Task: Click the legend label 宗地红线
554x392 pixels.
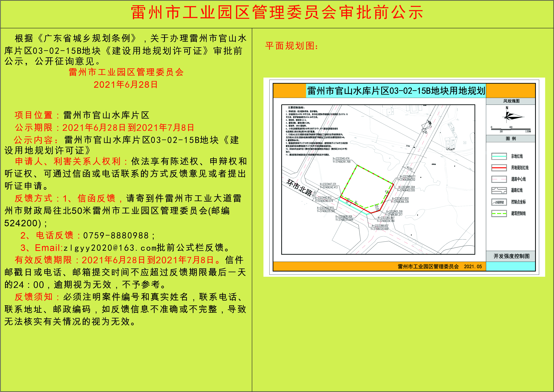Action: (x=517, y=156)
